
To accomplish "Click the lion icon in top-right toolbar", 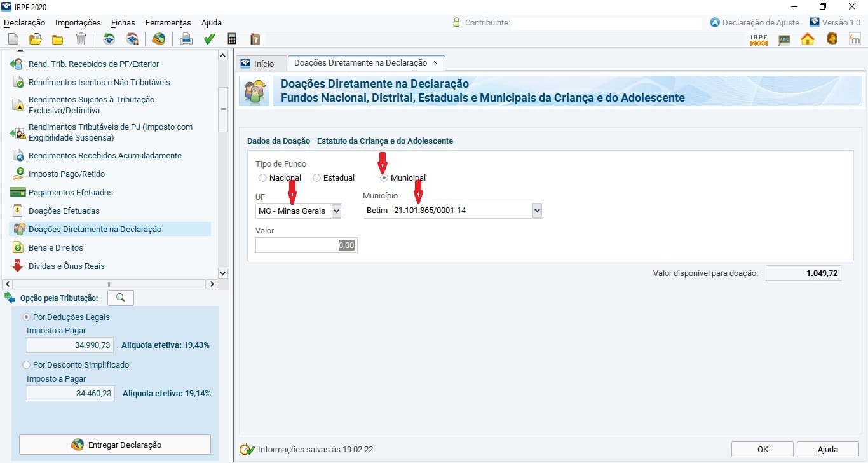I will tap(832, 39).
